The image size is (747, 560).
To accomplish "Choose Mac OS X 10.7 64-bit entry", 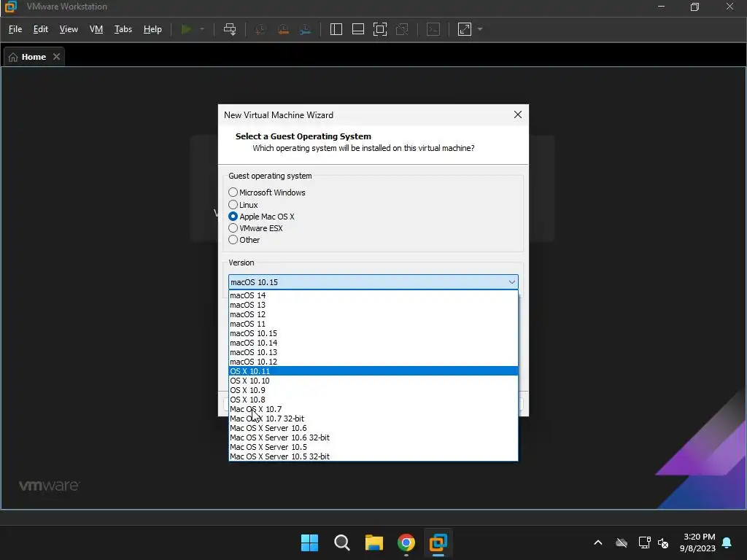I will coord(373,409).
